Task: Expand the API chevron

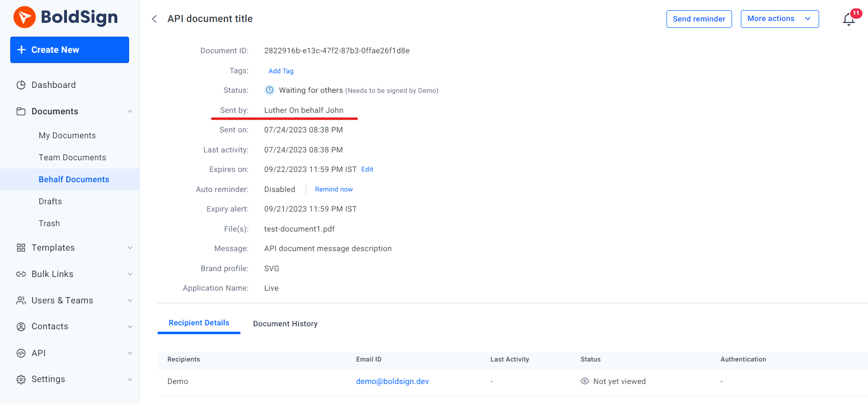Action: [130, 353]
